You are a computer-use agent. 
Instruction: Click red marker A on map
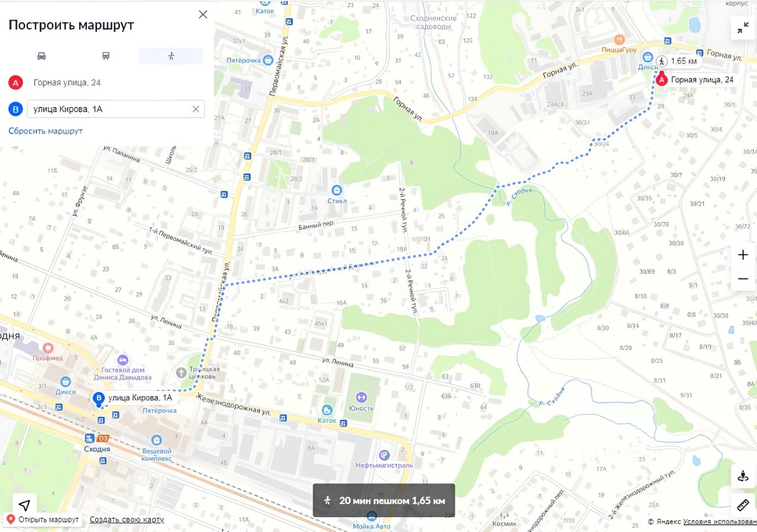pyautogui.click(x=662, y=80)
